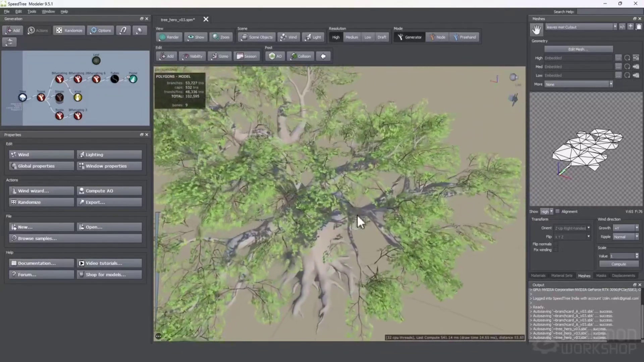Image resolution: width=644 pixels, height=362 pixels.
Task: Open the Help menu
Action: [64, 11]
